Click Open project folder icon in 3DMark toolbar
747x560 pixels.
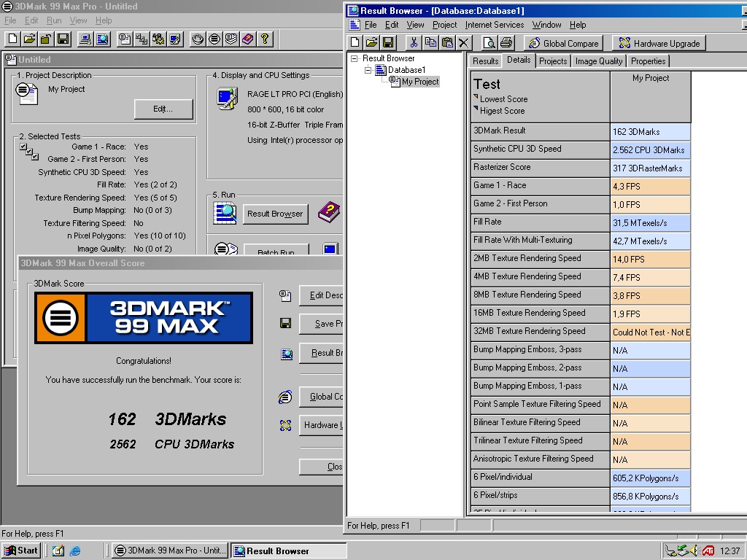(x=29, y=39)
